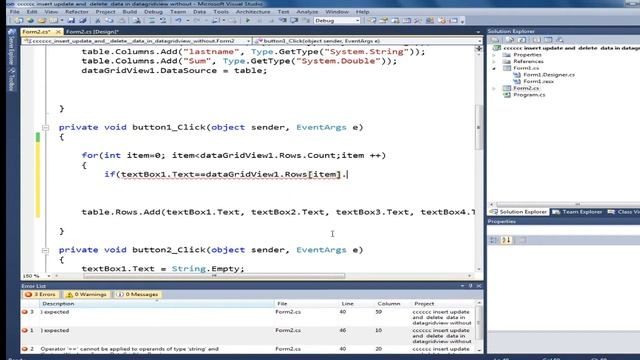Select Form1.Designer.cs in Solution Explorer
The height and width of the screenshot is (360, 640).
(549, 75)
